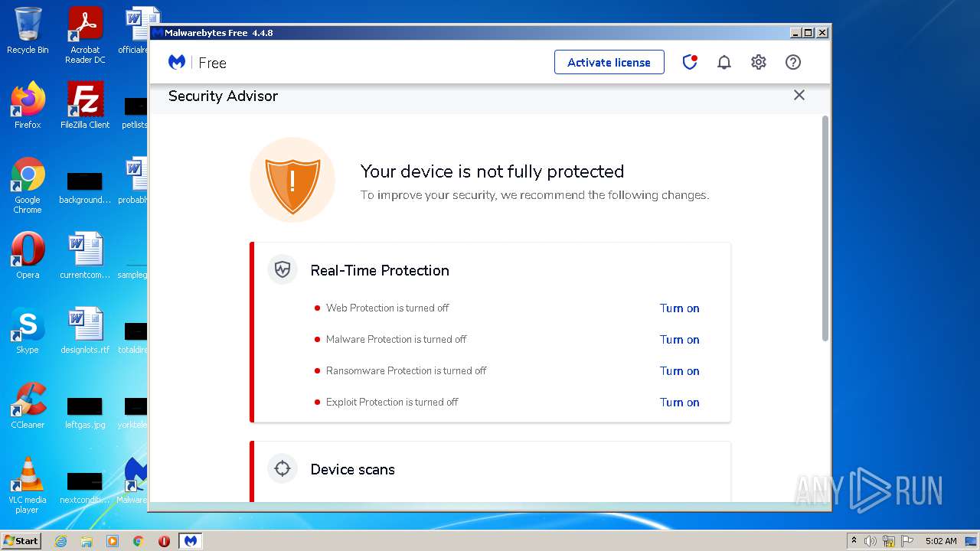The height and width of the screenshot is (551, 980).
Task: Select currentcom document on desktop
Action: tap(85, 256)
